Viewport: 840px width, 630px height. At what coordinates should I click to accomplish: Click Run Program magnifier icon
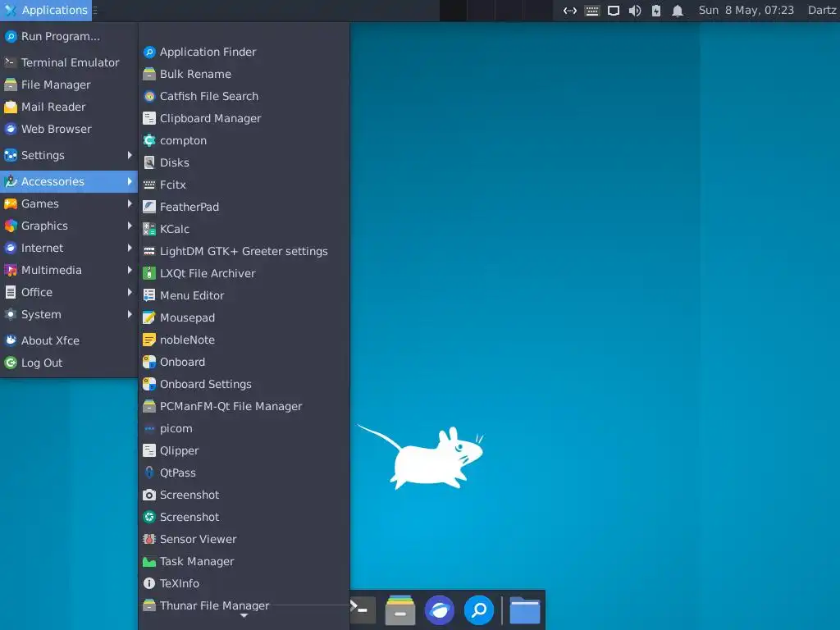[10, 36]
